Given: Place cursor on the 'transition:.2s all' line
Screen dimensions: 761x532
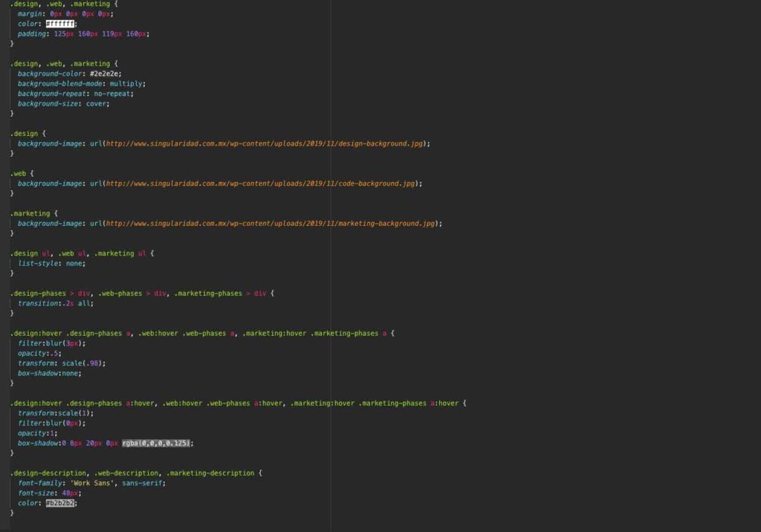Looking at the screenshot, I should (56, 303).
